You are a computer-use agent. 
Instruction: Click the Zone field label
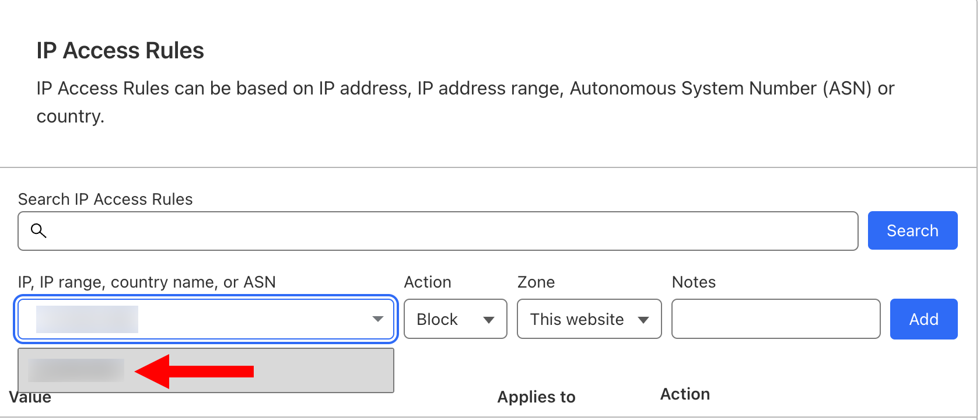[x=536, y=282]
